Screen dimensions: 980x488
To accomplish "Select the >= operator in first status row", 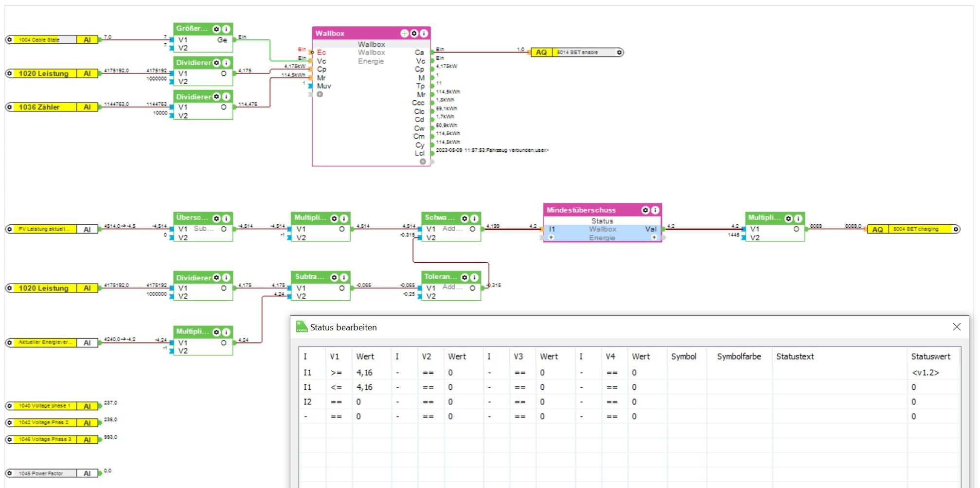I will 336,373.
